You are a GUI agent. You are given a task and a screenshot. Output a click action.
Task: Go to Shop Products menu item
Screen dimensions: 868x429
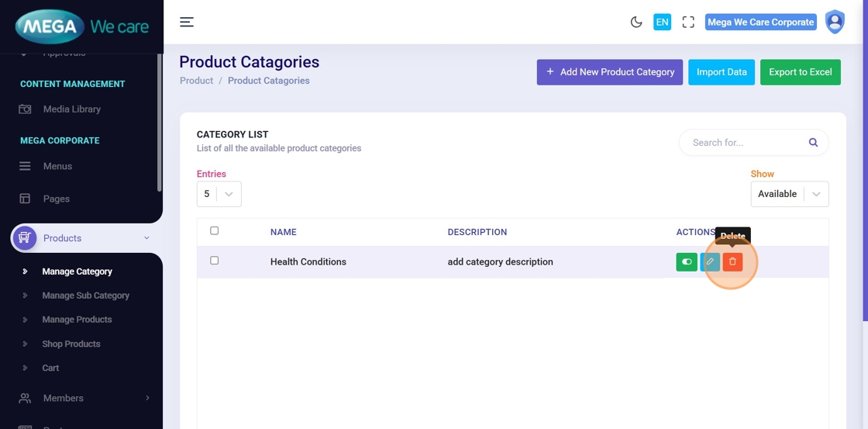[x=71, y=344]
